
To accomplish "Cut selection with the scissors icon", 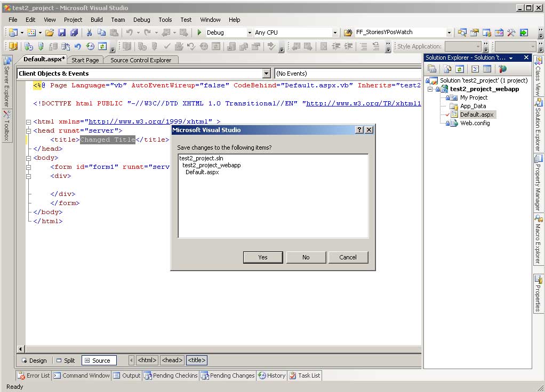I will coord(90,32).
